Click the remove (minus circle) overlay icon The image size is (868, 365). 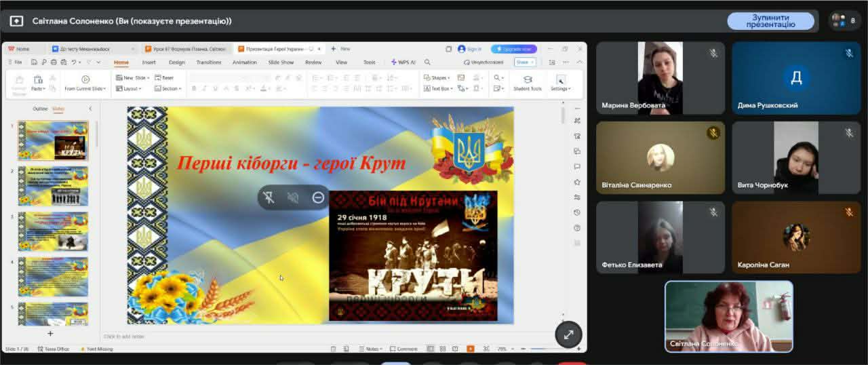point(318,197)
